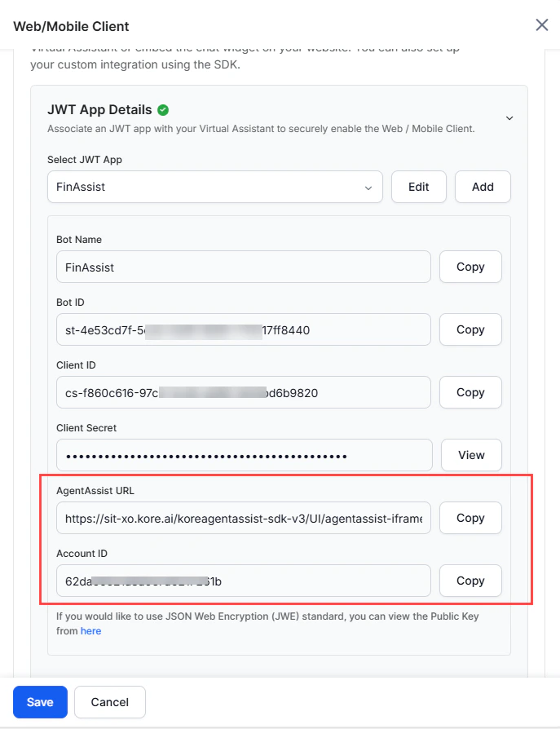The image size is (560, 729).
Task: Save the Web/Mobile Client settings
Action: coord(40,702)
